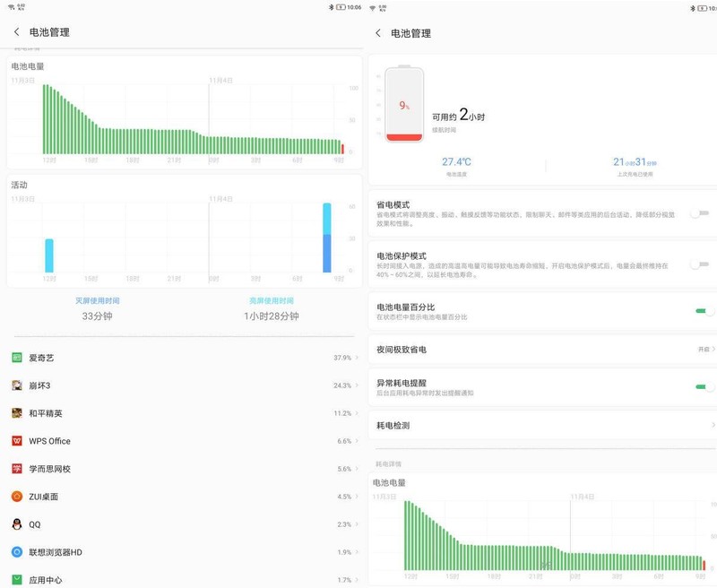Tap the 活动 chart heading

pos(19,185)
